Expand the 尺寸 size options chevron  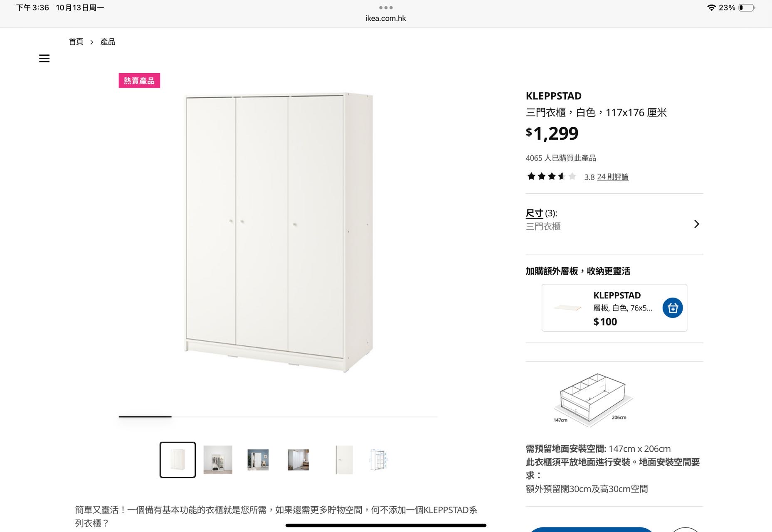click(x=697, y=224)
